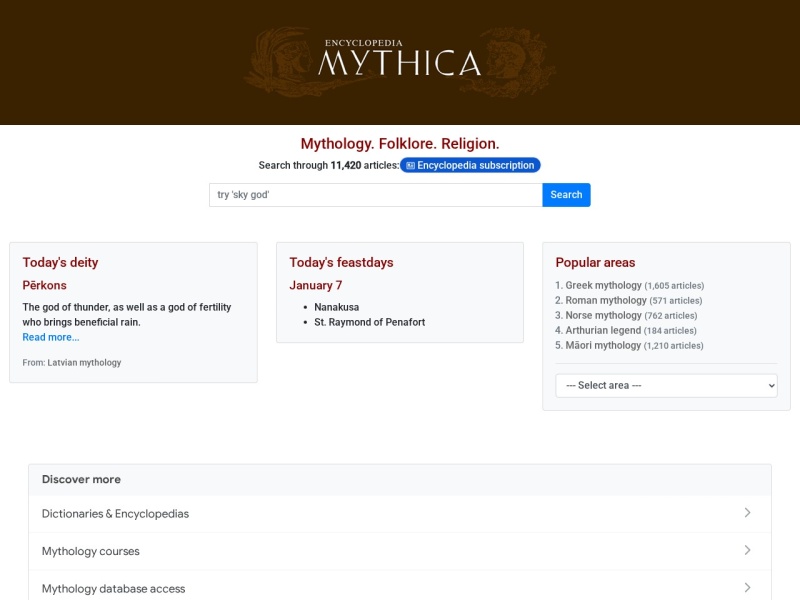Click the subscription badge card icon
Screen dimensions: 800x600
click(x=410, y=165)
